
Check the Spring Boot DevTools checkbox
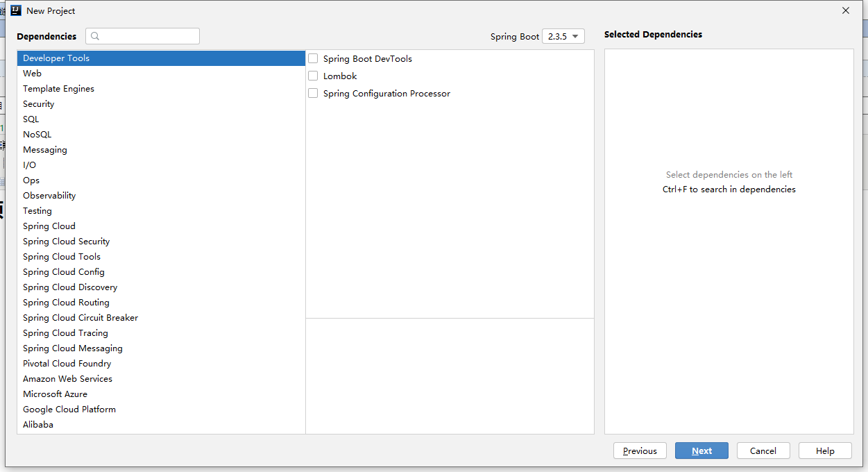click(x=313, y=58)
